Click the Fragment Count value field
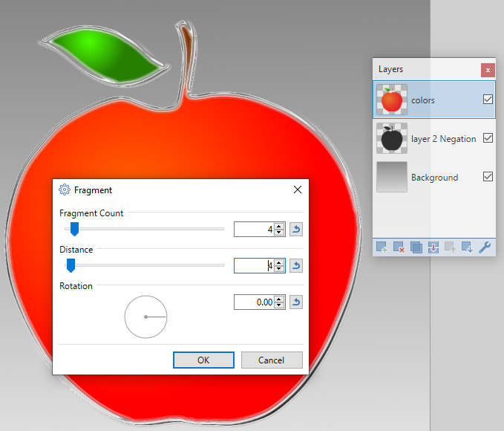504x431 pixels. [x=254, y=229]
